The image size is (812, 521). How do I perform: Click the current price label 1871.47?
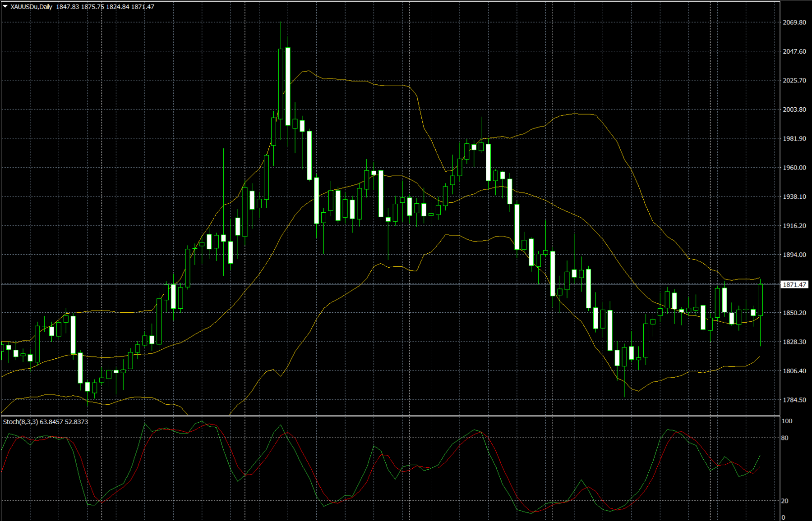point(794,284)
